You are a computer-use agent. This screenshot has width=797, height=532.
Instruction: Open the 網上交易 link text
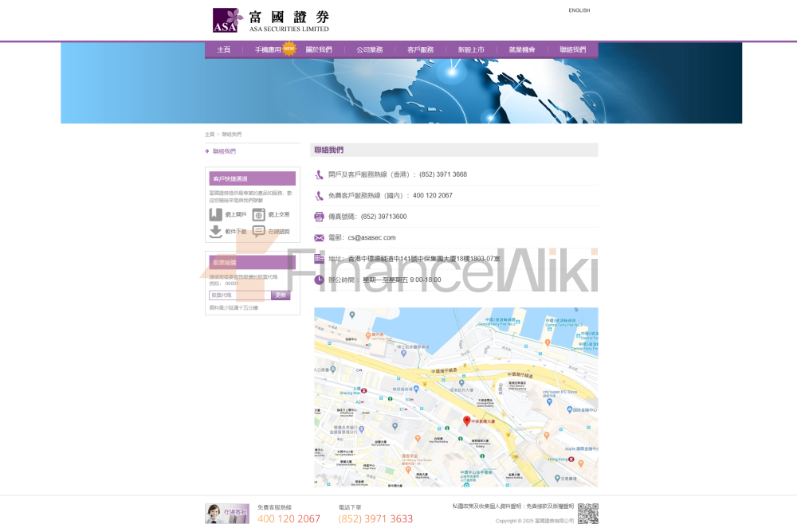[279, 214]
